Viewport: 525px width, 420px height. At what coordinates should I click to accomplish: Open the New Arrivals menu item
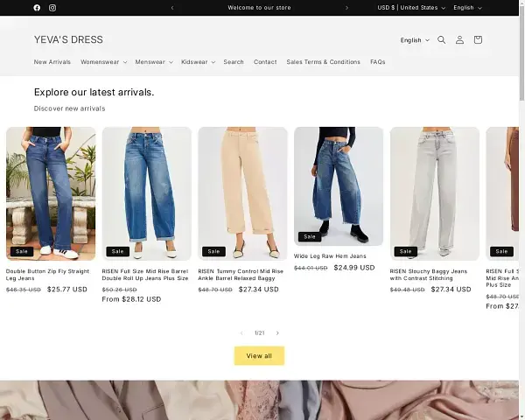(52, 62)
